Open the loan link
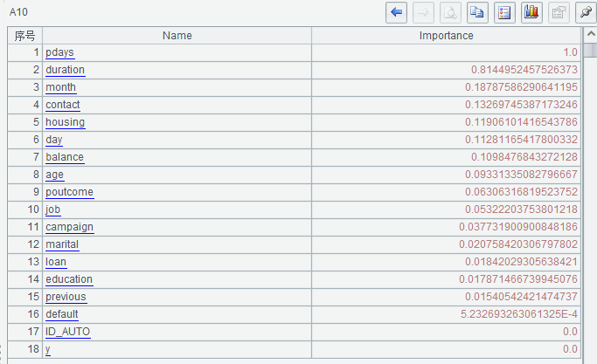 coord(56,263)
